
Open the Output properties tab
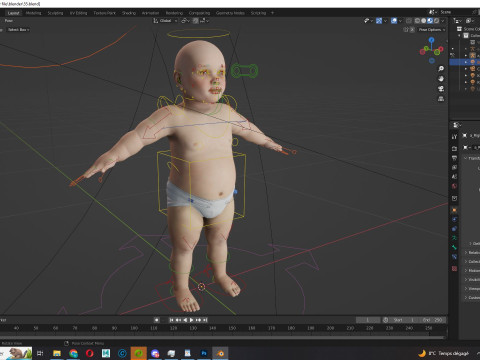[454, 158]
